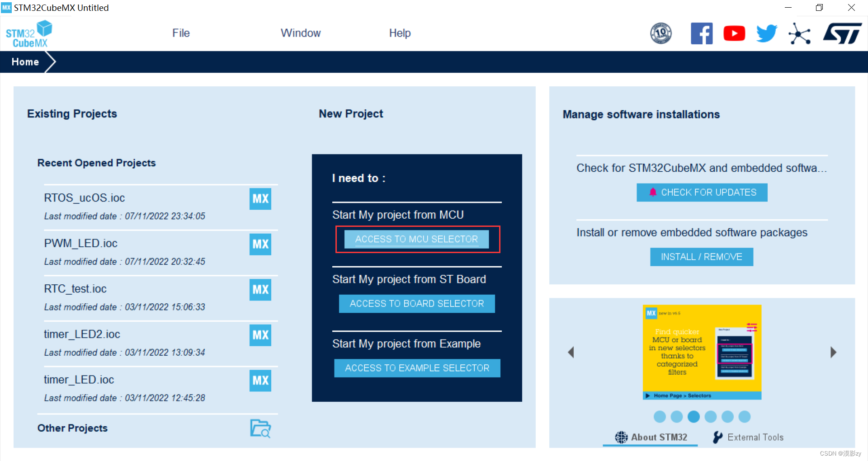Open PWM_LED.ioc via its MX icon
This screenshot has height=461, width=868.
(x=260, y=245)
